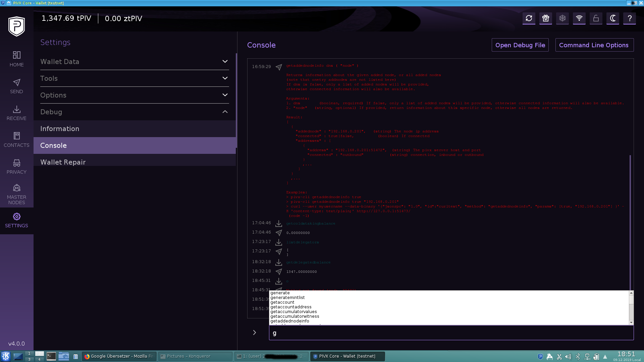This screenshot has width=644, height=362.
Task: Select the Console menu entry
Action: 135,145
